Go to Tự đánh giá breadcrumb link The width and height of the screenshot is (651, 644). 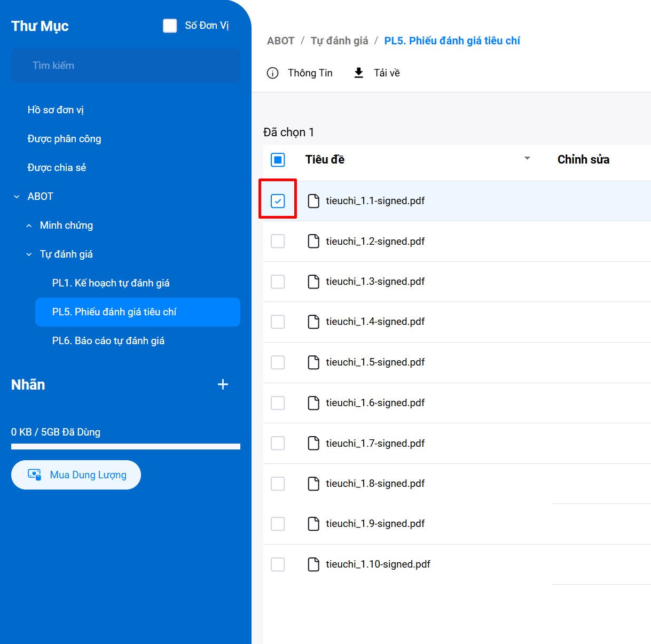coord(339,41)
